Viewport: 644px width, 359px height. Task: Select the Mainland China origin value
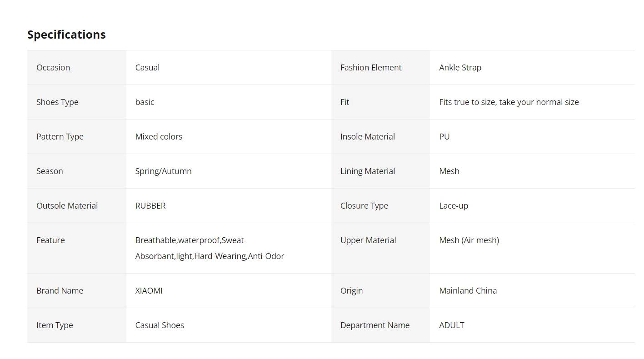(468, 290)
